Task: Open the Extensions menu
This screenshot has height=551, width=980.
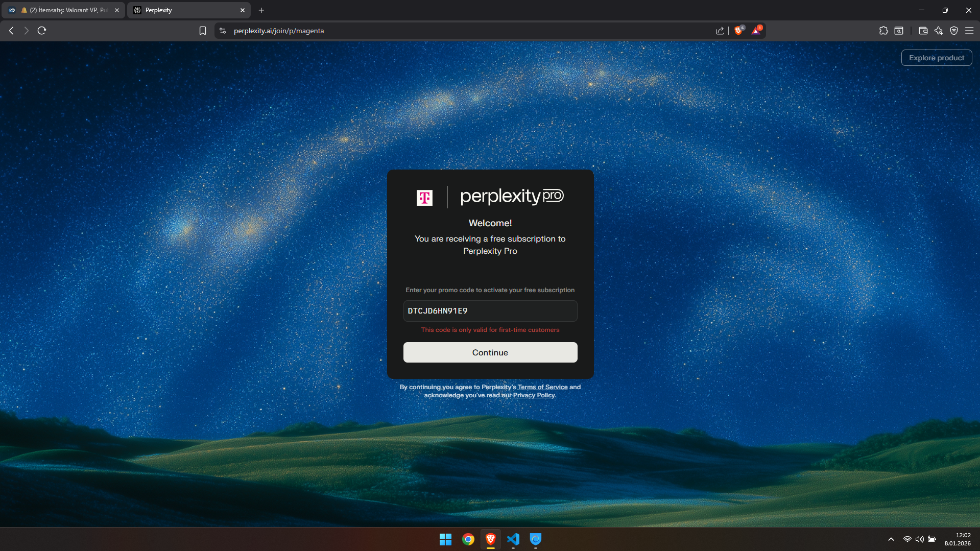Action: (x=883, y=31)
